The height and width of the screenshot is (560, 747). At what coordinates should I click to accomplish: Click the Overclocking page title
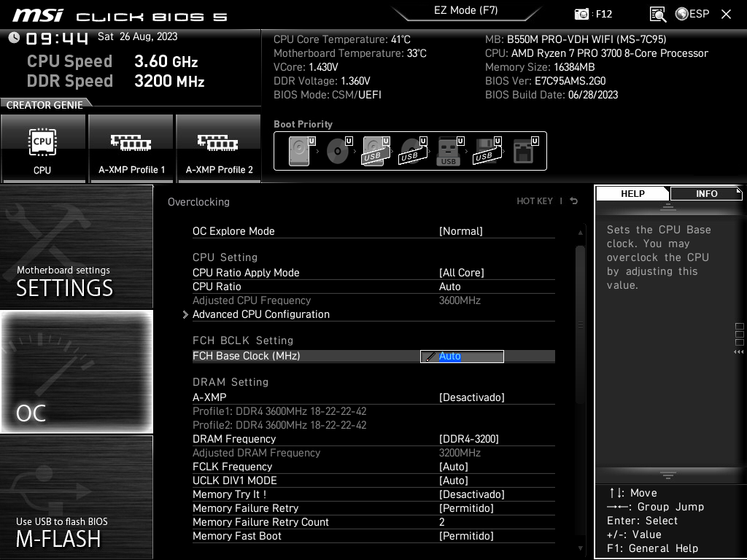point(198,202)
